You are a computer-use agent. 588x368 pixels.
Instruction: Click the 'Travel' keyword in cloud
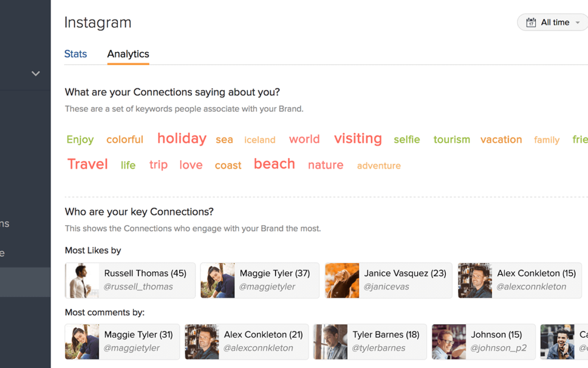pyautogui.click(x=88, y=164)
